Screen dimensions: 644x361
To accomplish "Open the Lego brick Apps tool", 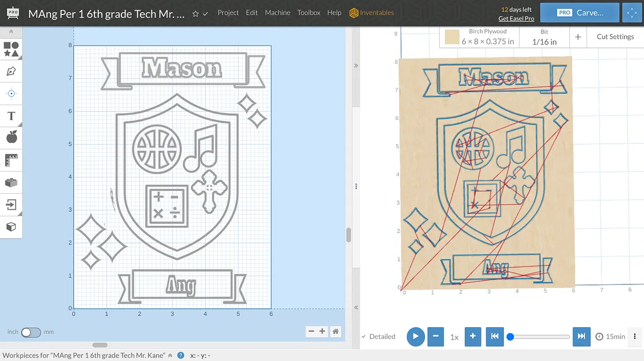I will [x=11, y=182].
